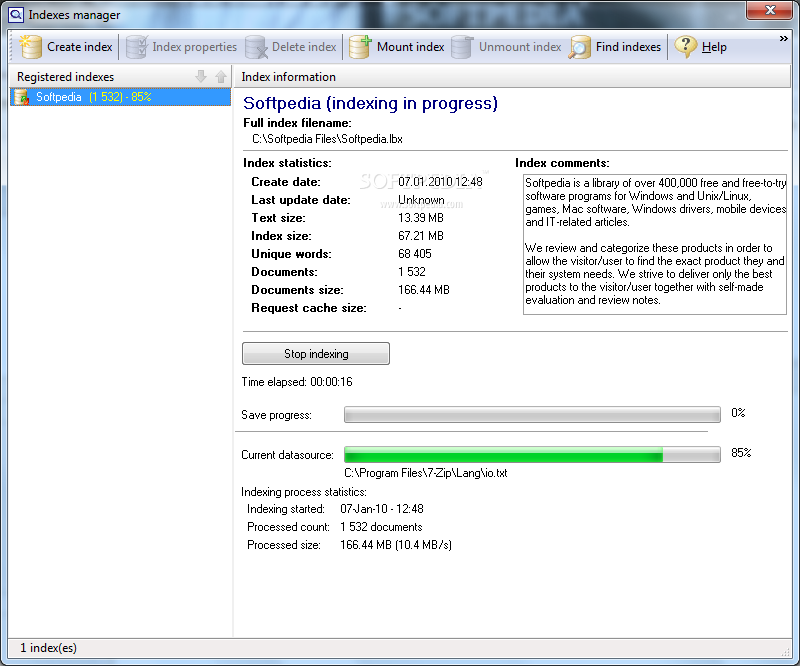Click the Unmount index icon
This screenshot has width=800, height=666.
[x=462, y=47]
